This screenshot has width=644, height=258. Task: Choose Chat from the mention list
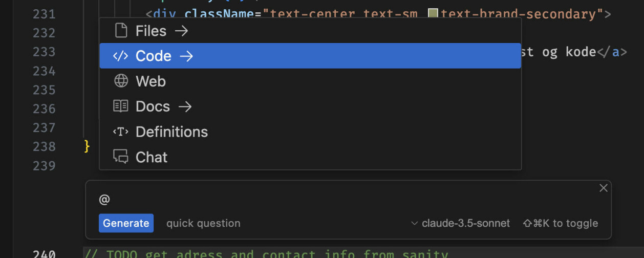[310, 157]
